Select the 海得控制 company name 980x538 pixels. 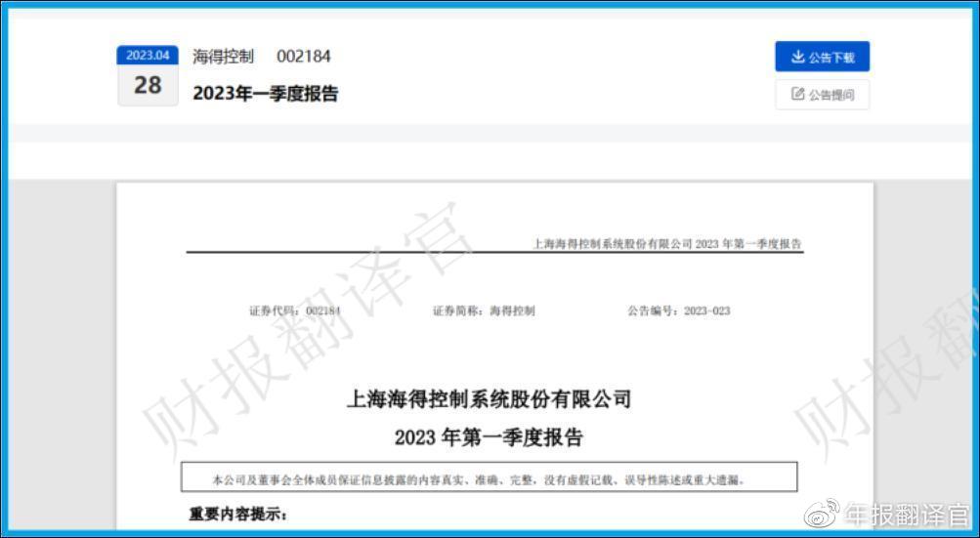[223, 57]
